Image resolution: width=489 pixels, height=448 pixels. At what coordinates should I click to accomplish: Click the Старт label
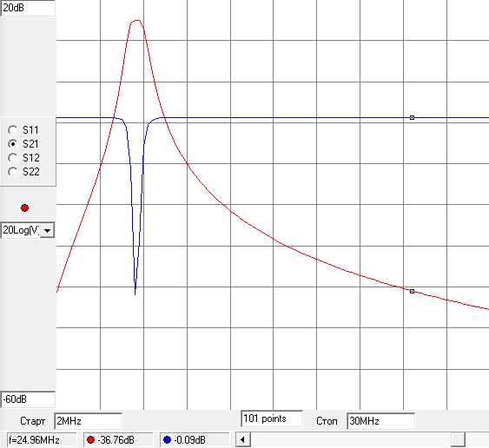coord(33,421)
